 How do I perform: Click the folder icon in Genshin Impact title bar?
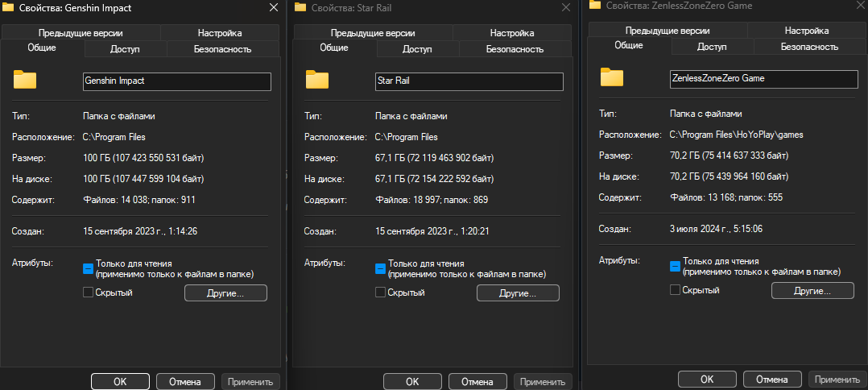(8, 8)
